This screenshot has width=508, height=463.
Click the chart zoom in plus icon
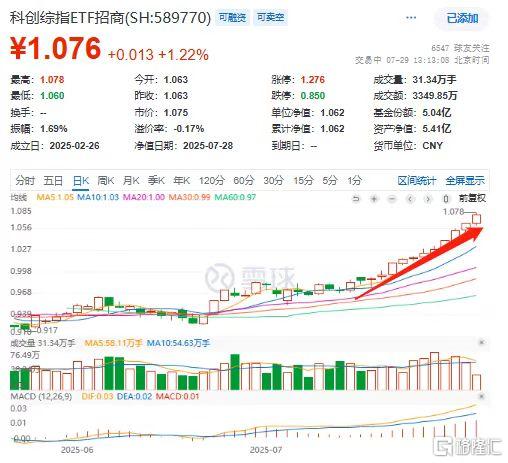pyautogui.click(x=374, y=199)
